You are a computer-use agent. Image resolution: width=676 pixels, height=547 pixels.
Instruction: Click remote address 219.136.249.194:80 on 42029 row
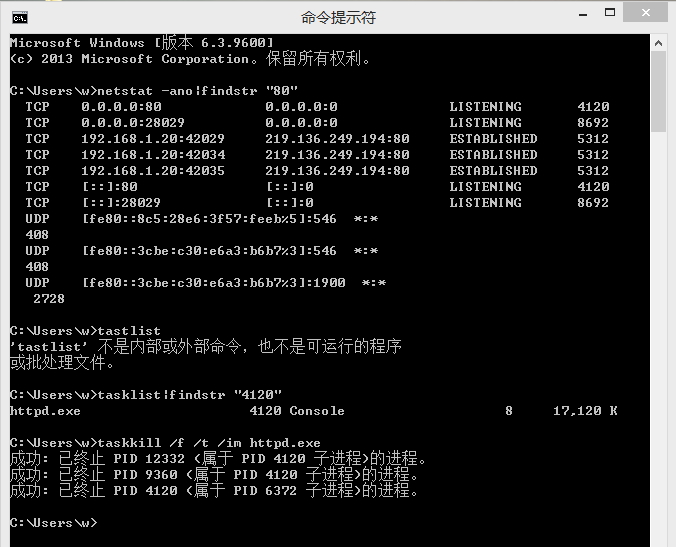[x=337, y=139]
